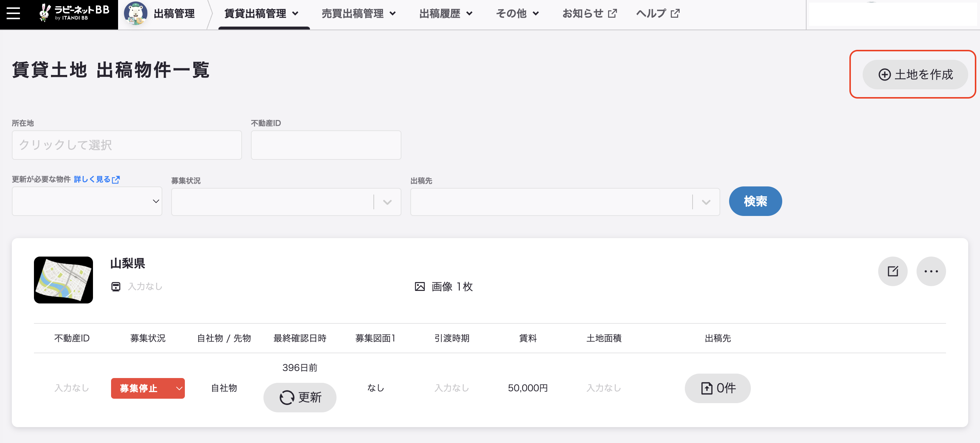Click 最終確認日時 column header
The width and height of the screenshot is (980, 443).
[300, 338]
